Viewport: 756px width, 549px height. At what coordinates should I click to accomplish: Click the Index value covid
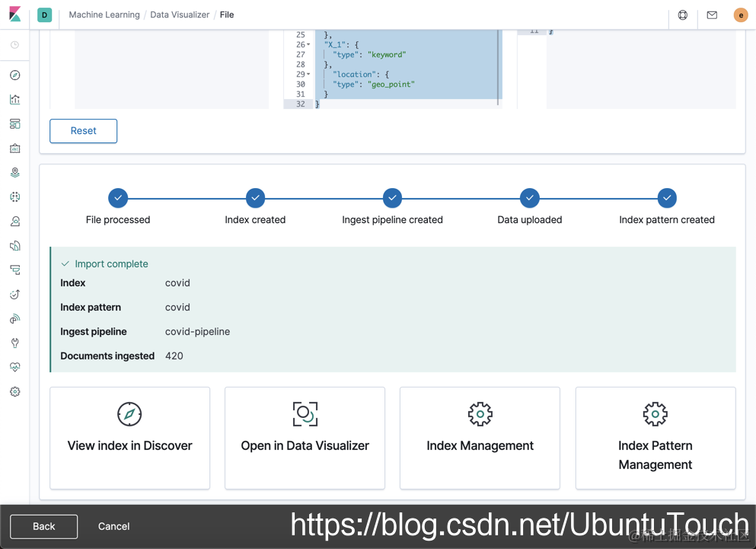(x=177, y=282)
